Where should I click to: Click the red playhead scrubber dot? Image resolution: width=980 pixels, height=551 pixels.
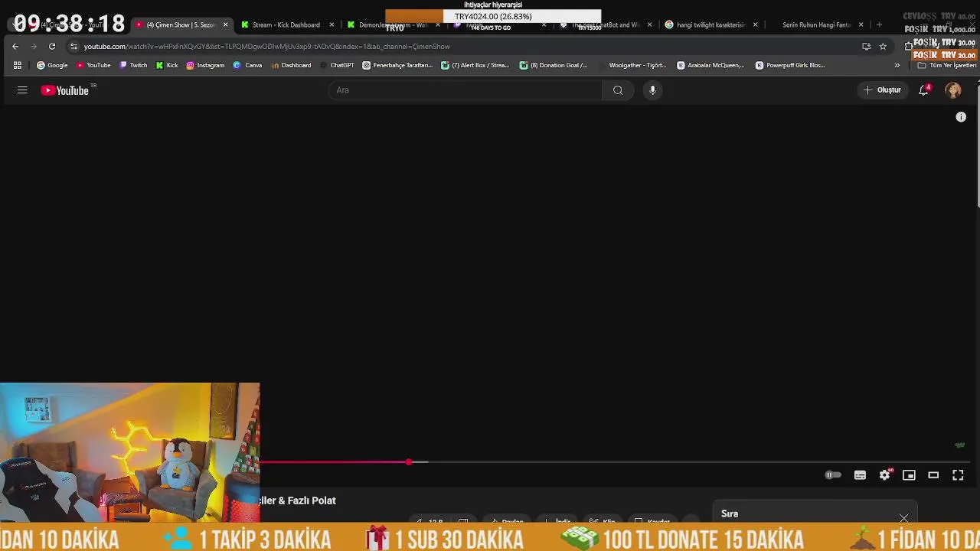(x=409, y=462)
